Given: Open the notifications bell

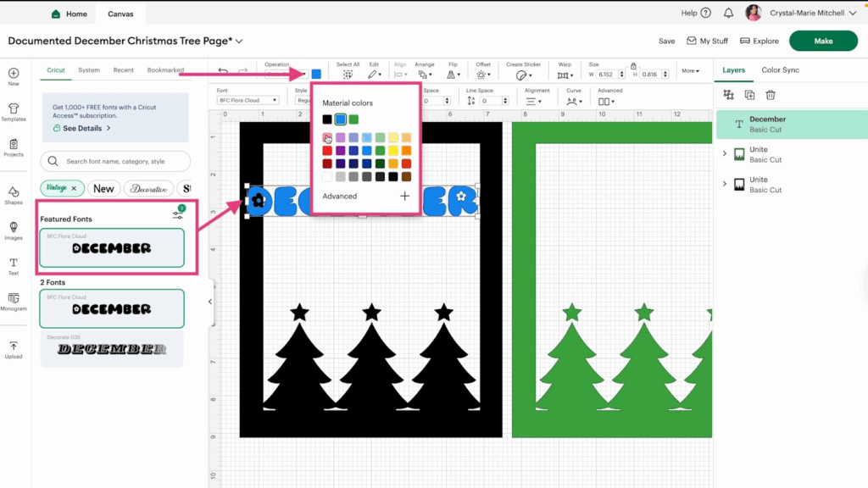Looking at the screenshot, I should coord(728,13).
